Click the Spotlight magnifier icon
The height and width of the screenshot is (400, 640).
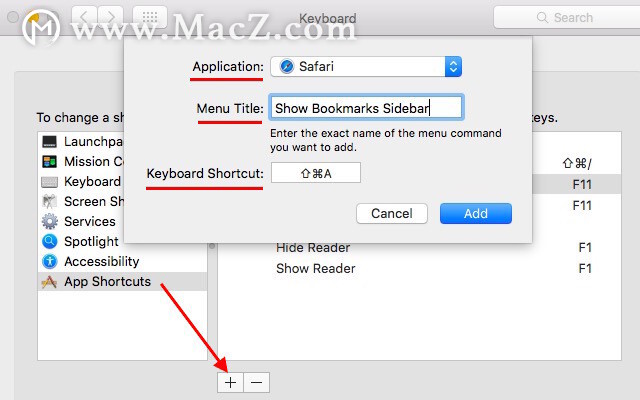point(49,242)
